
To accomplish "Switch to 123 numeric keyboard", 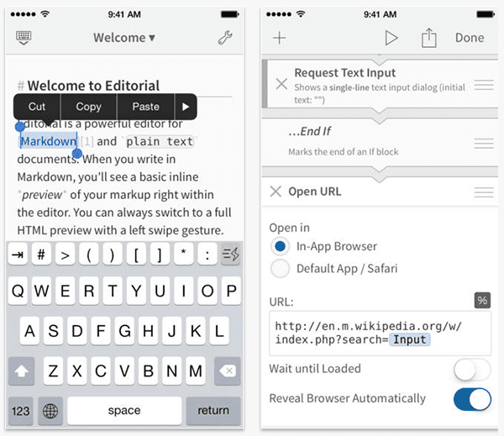I will point(20,411).
